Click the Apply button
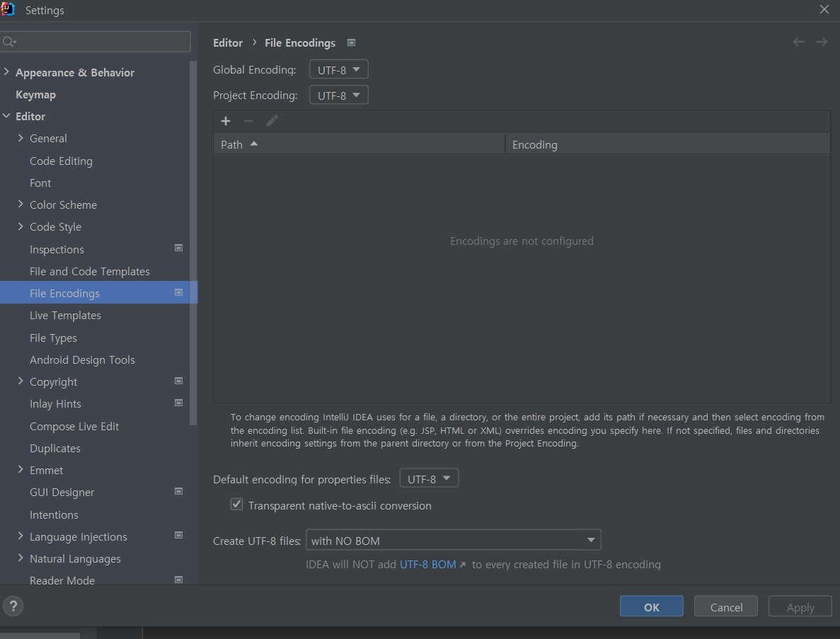The width and height of the screenshot is (840, 639). click(x=800, y=606)
